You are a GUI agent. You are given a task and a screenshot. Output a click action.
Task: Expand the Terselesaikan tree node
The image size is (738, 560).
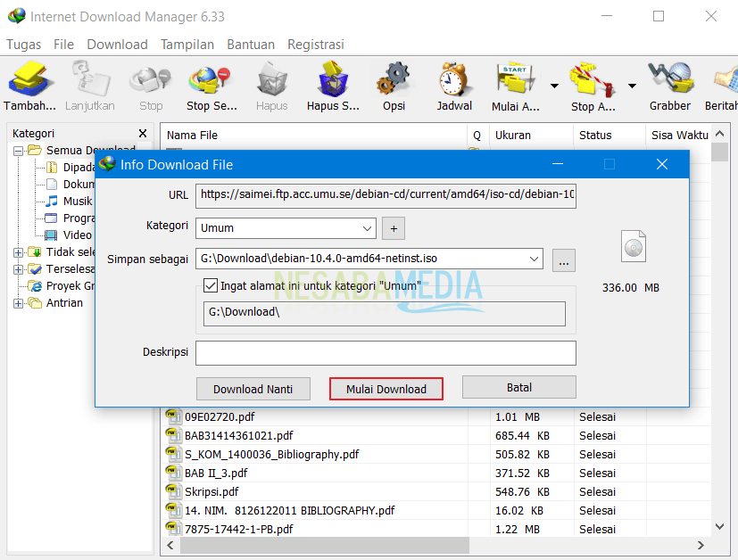[19, 269]
